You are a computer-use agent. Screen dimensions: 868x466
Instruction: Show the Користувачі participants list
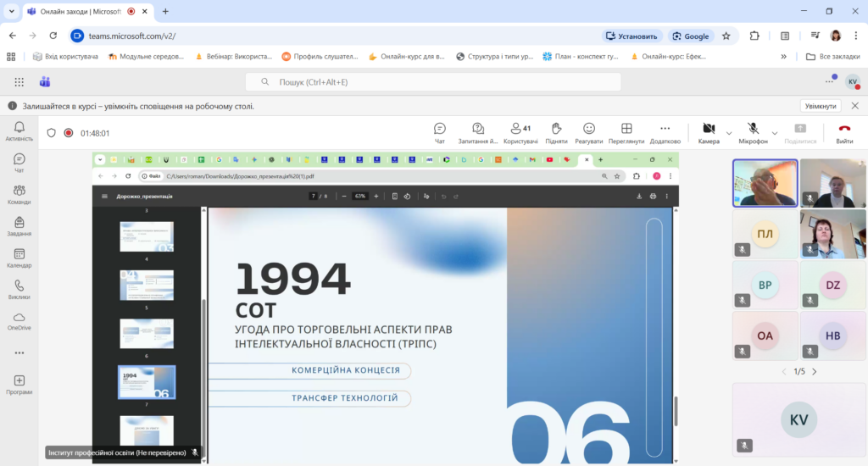tap(520, 132)
